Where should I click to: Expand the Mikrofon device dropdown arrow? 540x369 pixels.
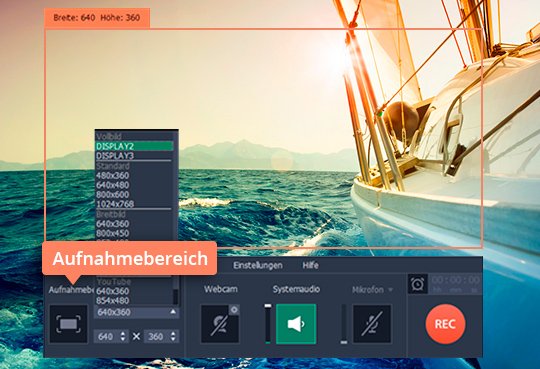click(x=391, y=290)
